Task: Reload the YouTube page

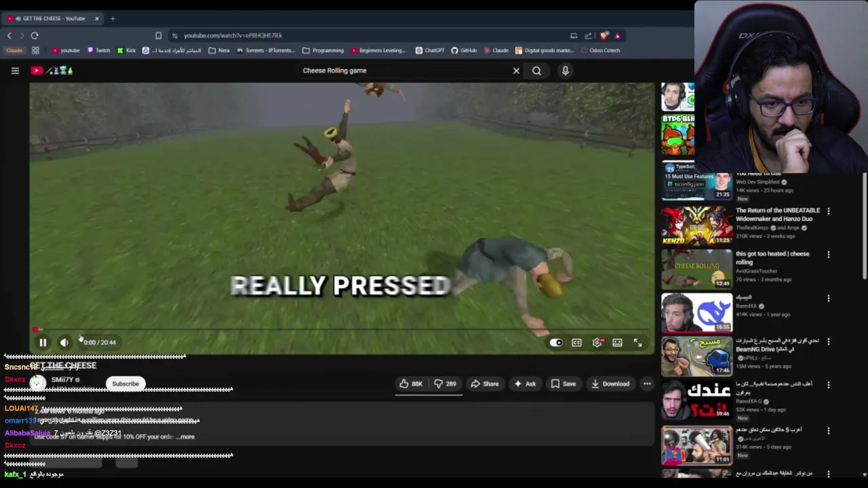Action: point(35,35)
